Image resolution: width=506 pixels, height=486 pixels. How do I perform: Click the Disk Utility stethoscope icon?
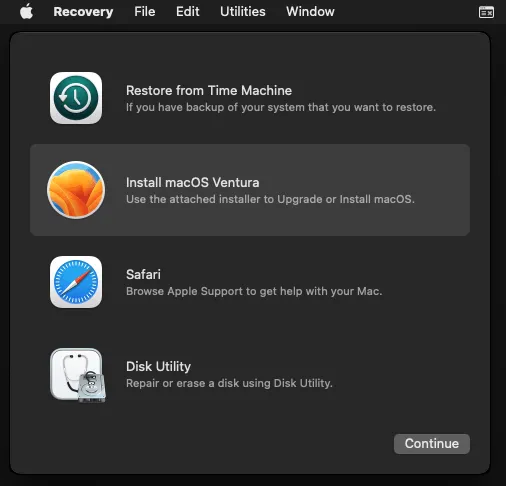[x=78, y=375]
